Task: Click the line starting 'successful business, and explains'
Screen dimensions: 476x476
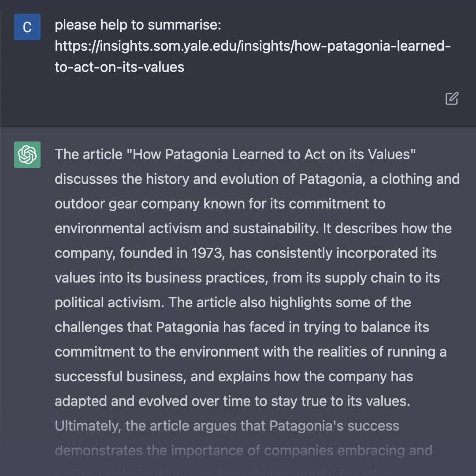Action: tap(234, 376)
